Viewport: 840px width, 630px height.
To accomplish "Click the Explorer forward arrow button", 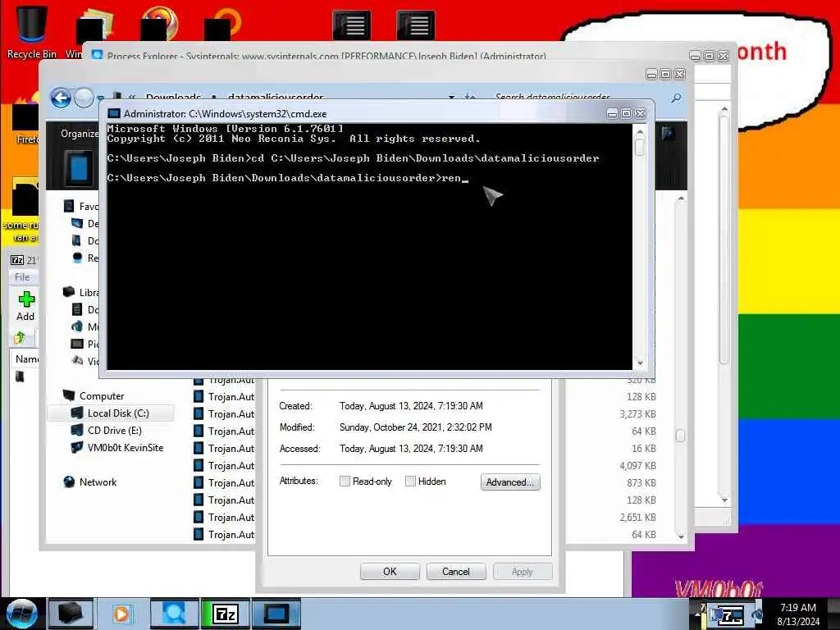I will coord(84,98).
